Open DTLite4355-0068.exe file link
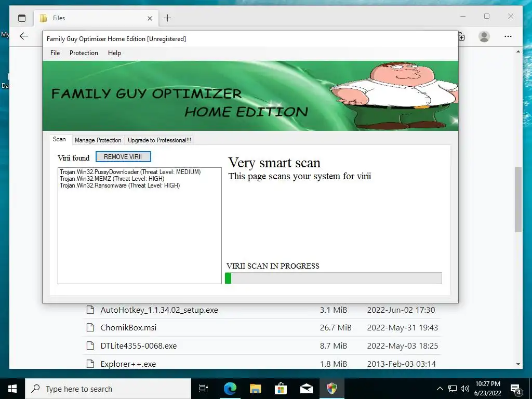This screenshot has width=532, height=399. click(x=138, y=345)
